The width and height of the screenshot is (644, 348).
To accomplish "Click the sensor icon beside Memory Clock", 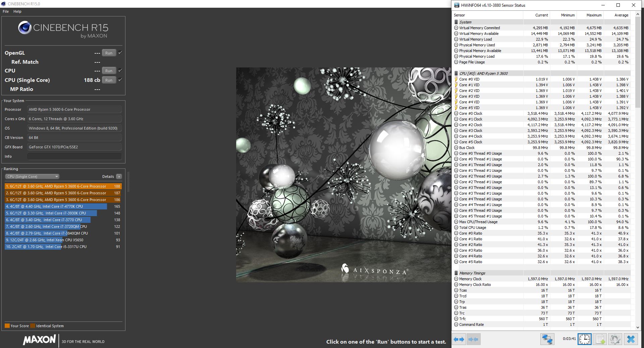I will pos(456,279).
